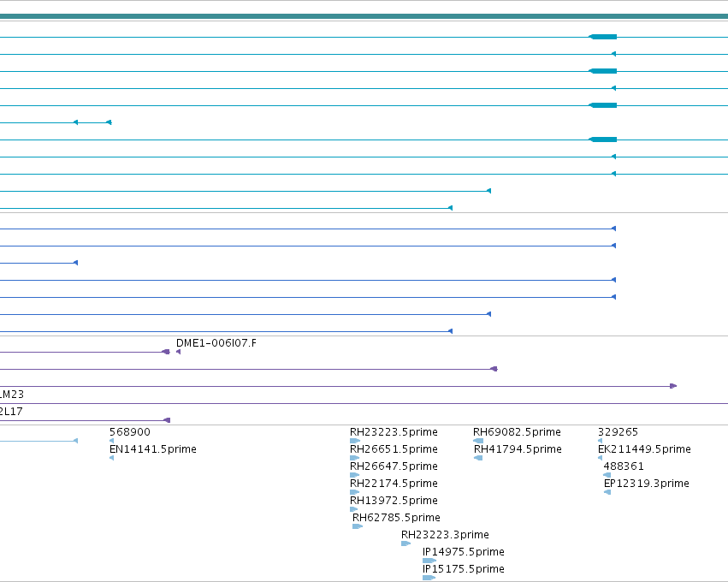Click the first thick teal exon block
Image resolution: width=728 pixels, height=582 pixels.
tap(602, 37)
